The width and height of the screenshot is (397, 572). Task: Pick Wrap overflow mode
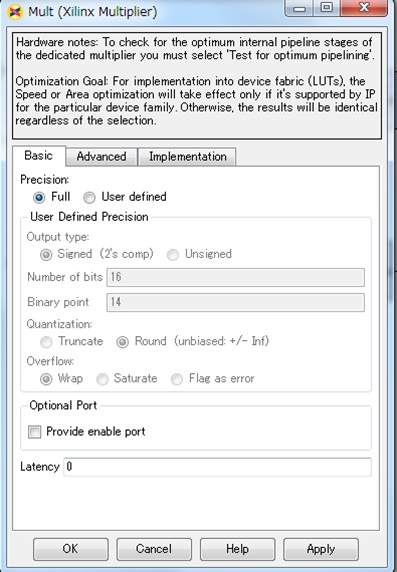(46, 379)
